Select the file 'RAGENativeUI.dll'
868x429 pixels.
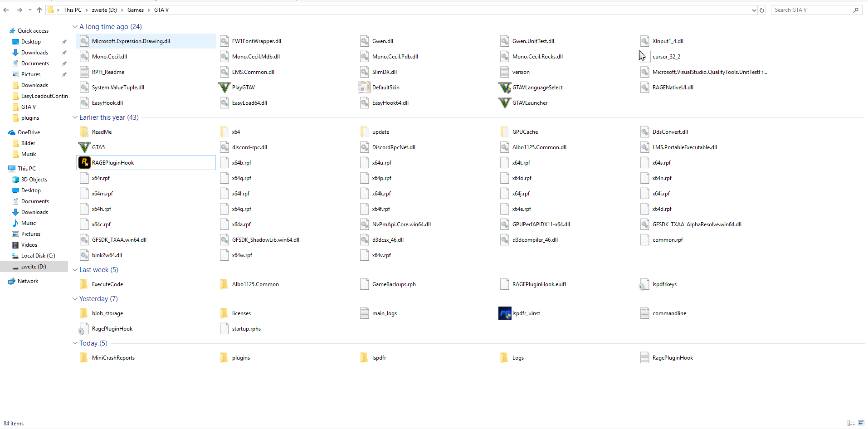point(673,88)
